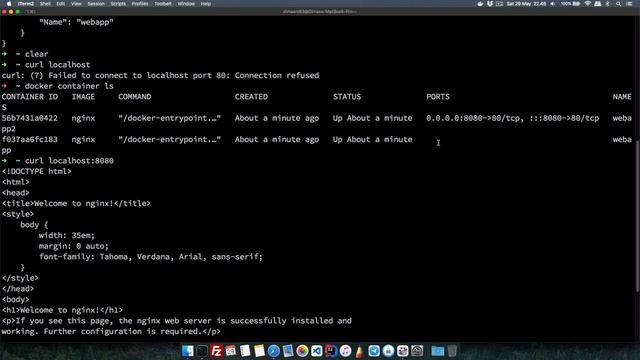Click the title tag 'Welcome to nginx!' line
This screenshot has width=640, height=360.
pos(76,203)
